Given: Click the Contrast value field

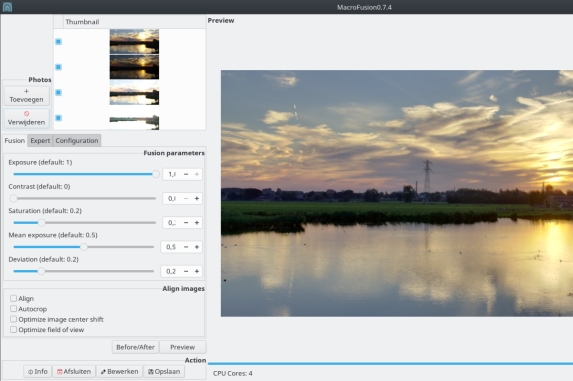Looking at the screenshot, I should (x=172, y=198).
